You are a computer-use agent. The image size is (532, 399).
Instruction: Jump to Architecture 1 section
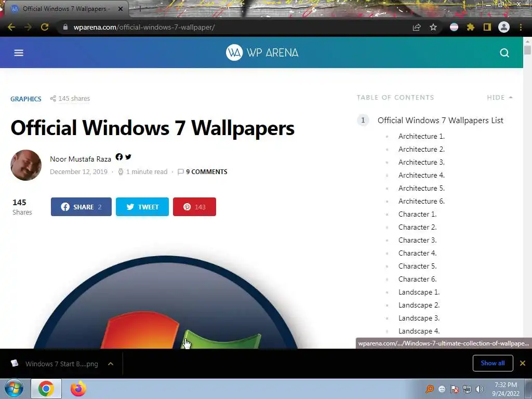(421, 136)
